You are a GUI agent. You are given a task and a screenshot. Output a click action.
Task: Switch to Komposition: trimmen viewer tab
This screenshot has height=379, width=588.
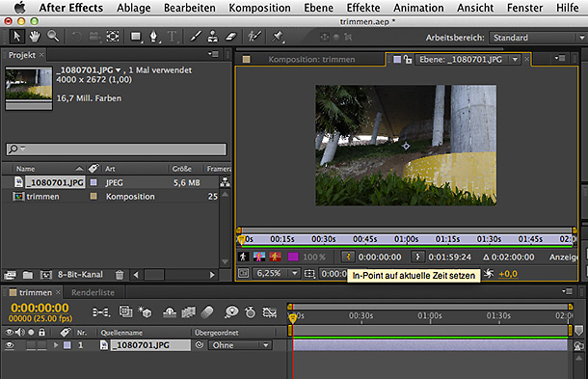click(311, 59)
